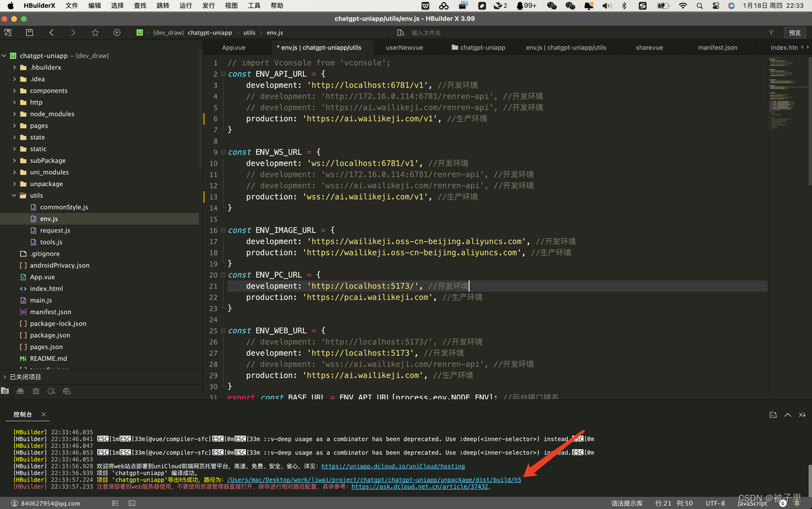Expand the uni_modules folder
The width and height of the screenshot is (812, 509).
click(15, 172)
